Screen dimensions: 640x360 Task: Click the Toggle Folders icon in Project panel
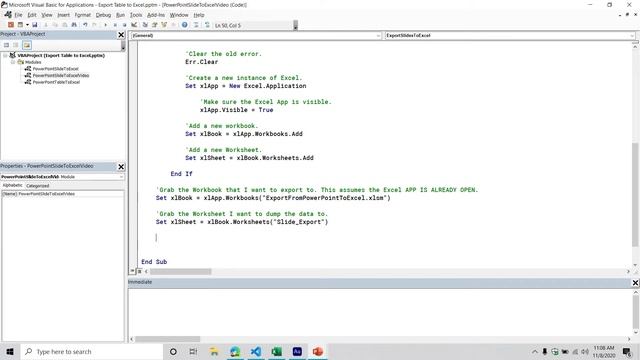(27, 45)
